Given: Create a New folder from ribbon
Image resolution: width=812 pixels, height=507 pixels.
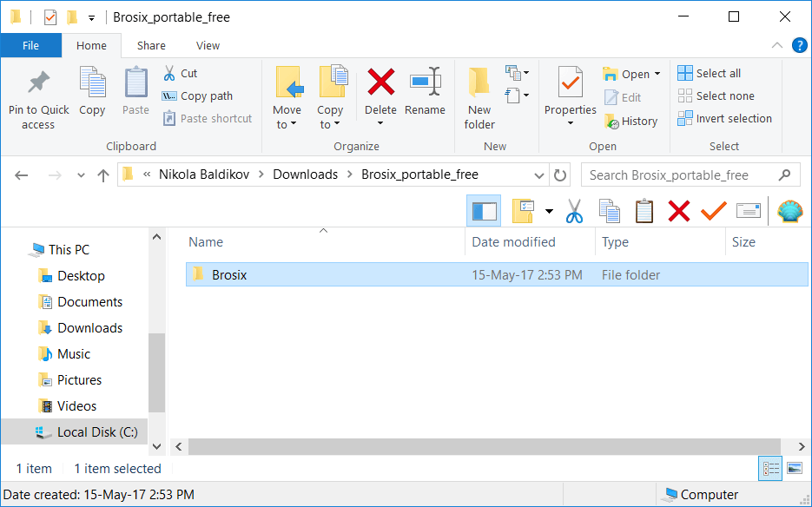Looking at the screenshot, I should (479, 98).
